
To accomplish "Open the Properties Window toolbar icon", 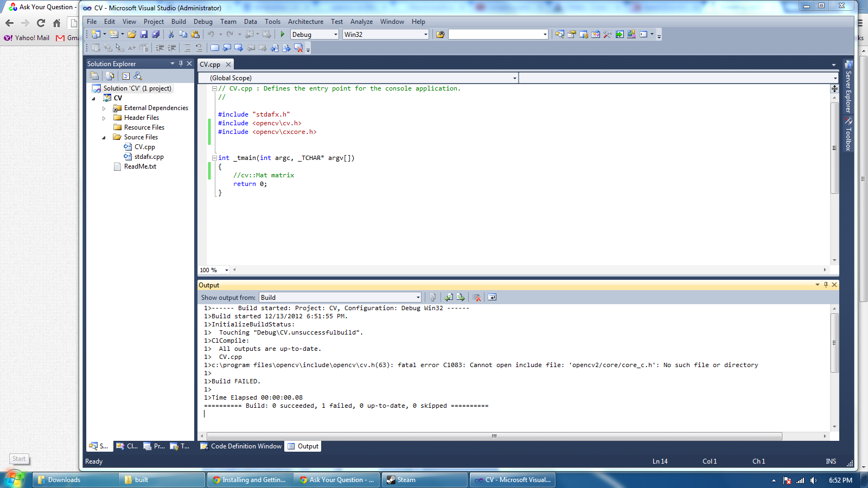I will pos(572,34).
